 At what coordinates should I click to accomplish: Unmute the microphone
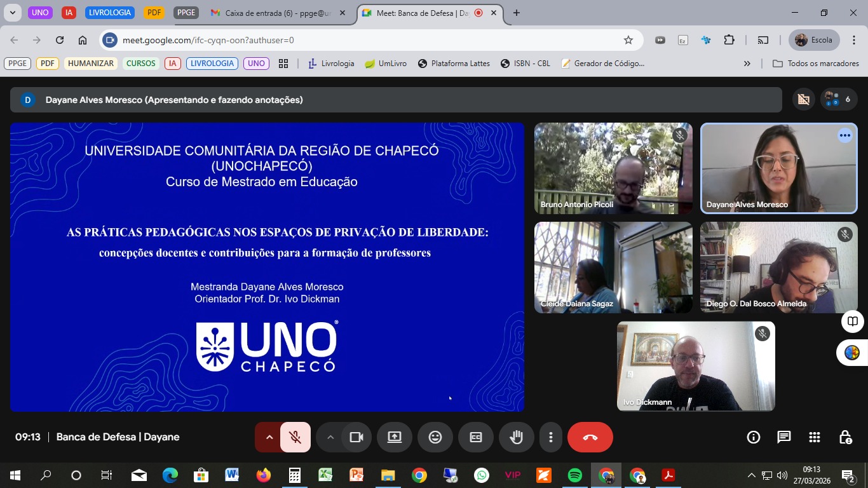tap(295, 437)
